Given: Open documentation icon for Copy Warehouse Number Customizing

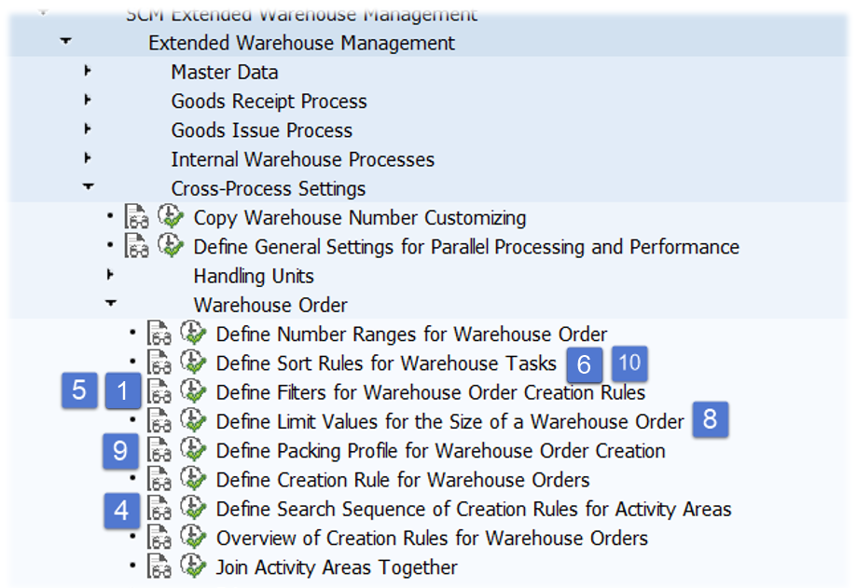Looking at the screenshot, I should [x=137, y=217].
